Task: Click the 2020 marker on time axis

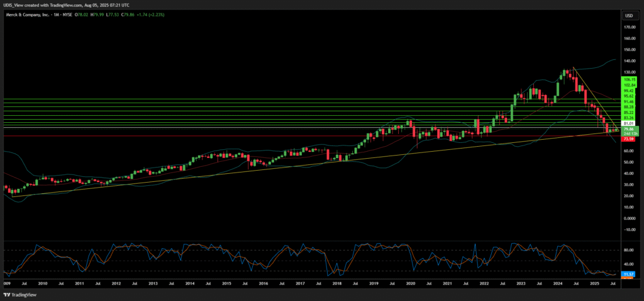Action: (410, 285)
